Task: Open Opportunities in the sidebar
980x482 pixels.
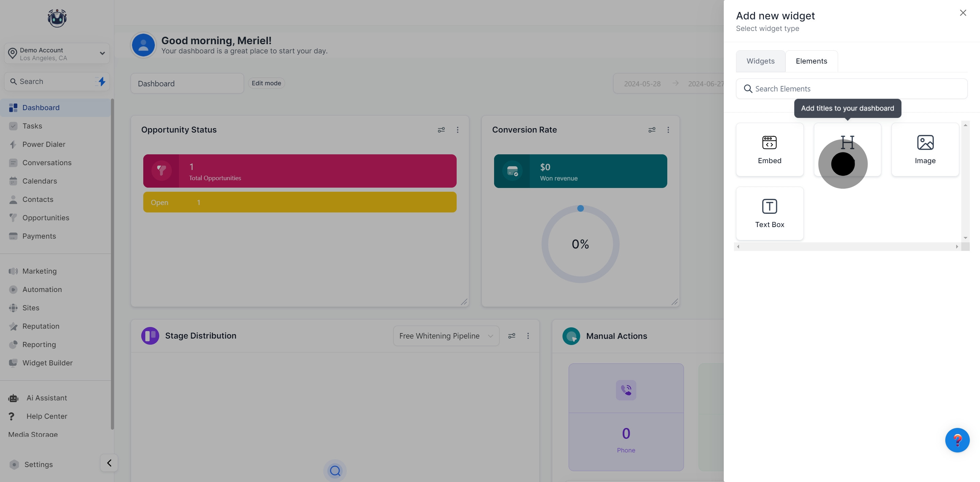Action: coord(46,218)
